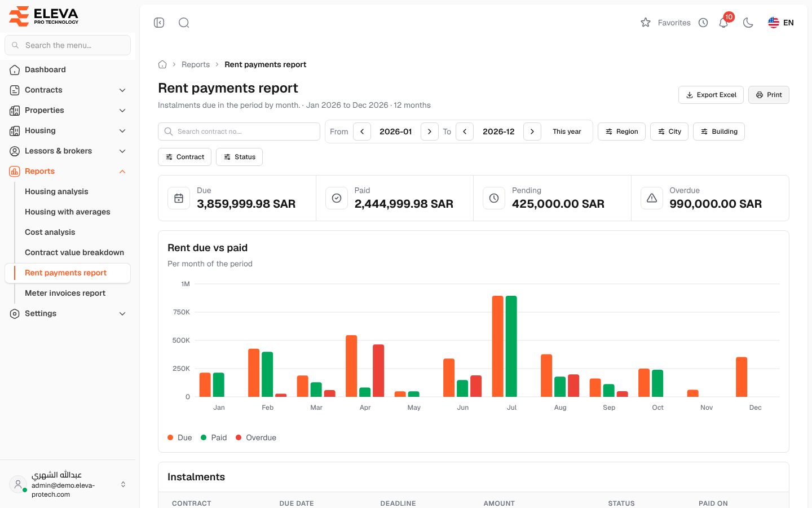Screen dimensions: 812x508
Task: Toggle the Paid legend green swatch
Action: coord(204,437)
